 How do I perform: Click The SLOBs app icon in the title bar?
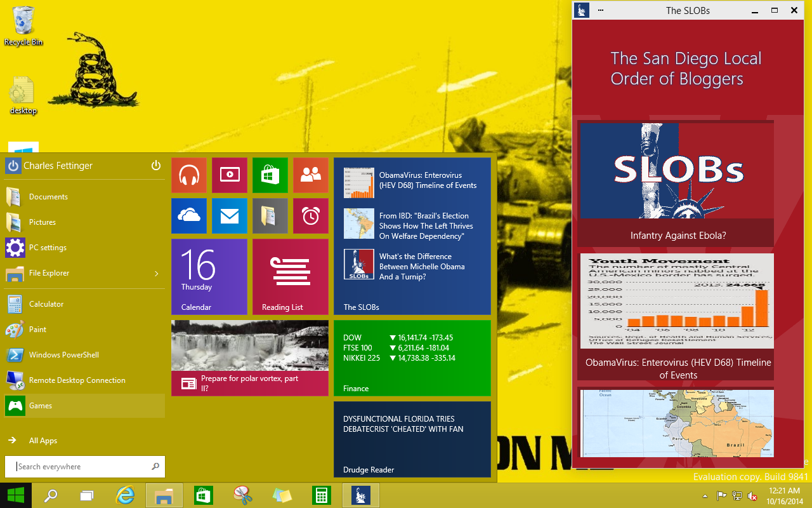click(582, 10)
